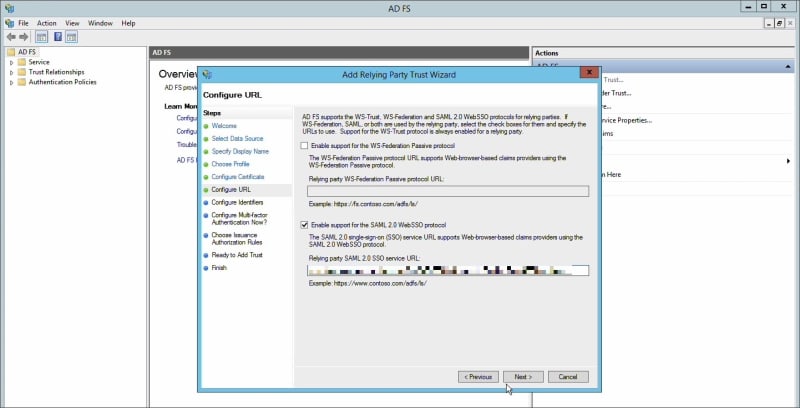Image resolution: width=800 pixels, height=408 pixels.
Task: Click the Forward arrow toolbar icon
Action: 23,37
